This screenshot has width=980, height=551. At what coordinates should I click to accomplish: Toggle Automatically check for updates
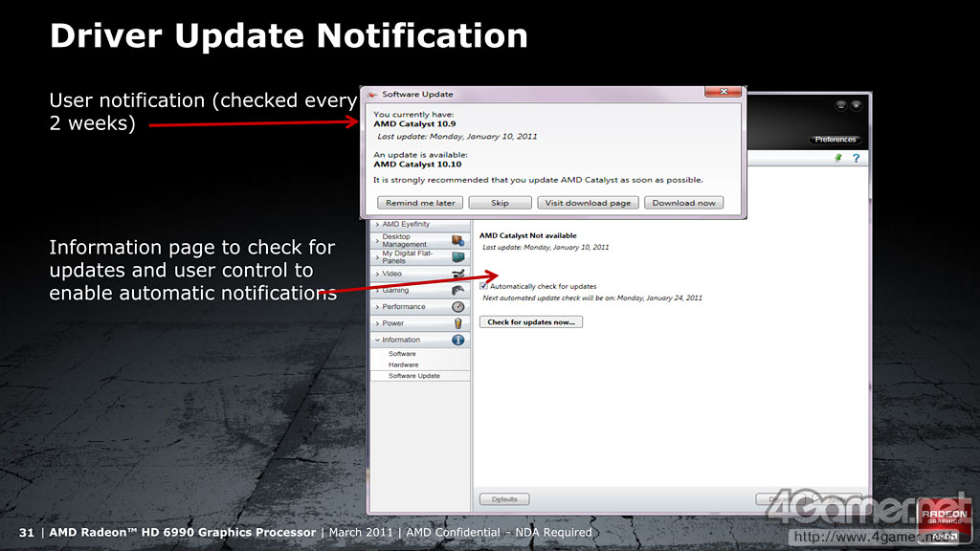(x=483, y=286)
